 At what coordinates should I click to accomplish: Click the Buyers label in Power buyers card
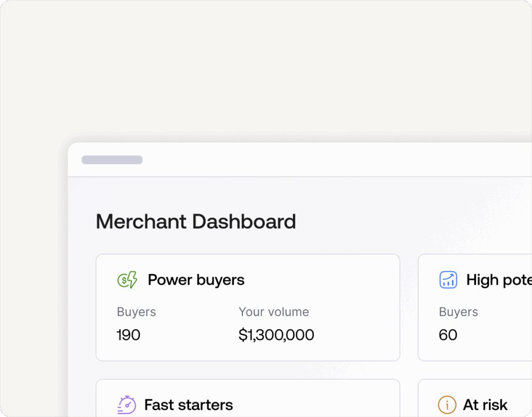tap(136, 312)
